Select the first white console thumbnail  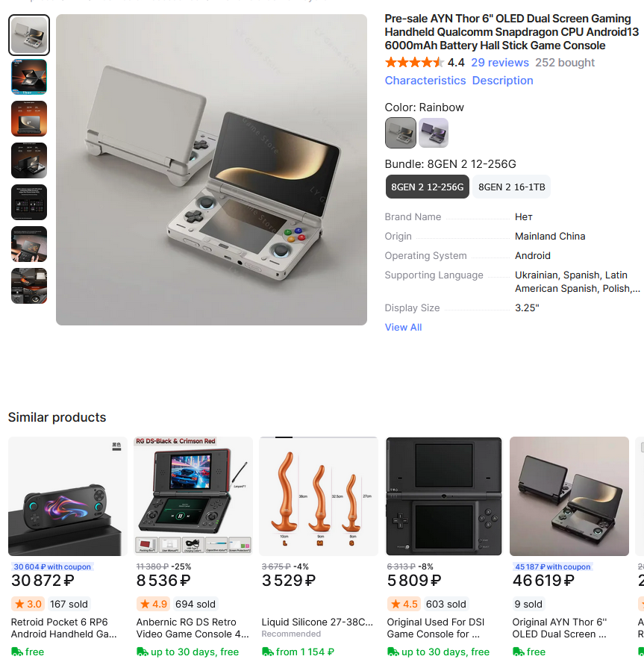(x=29, y=35)
